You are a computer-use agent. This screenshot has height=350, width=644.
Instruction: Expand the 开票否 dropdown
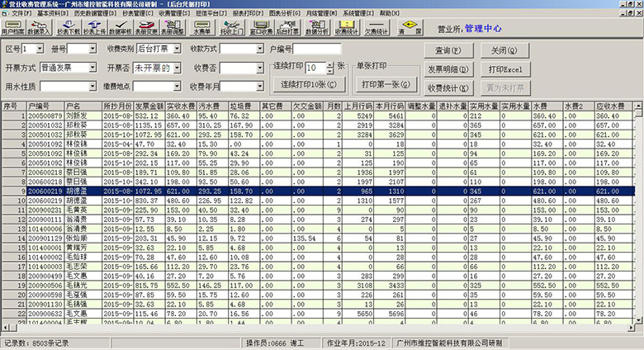click(177, 68)
